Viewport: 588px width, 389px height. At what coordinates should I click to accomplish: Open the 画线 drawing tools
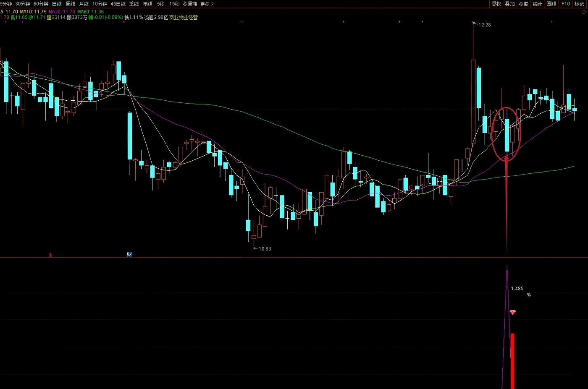551,4
